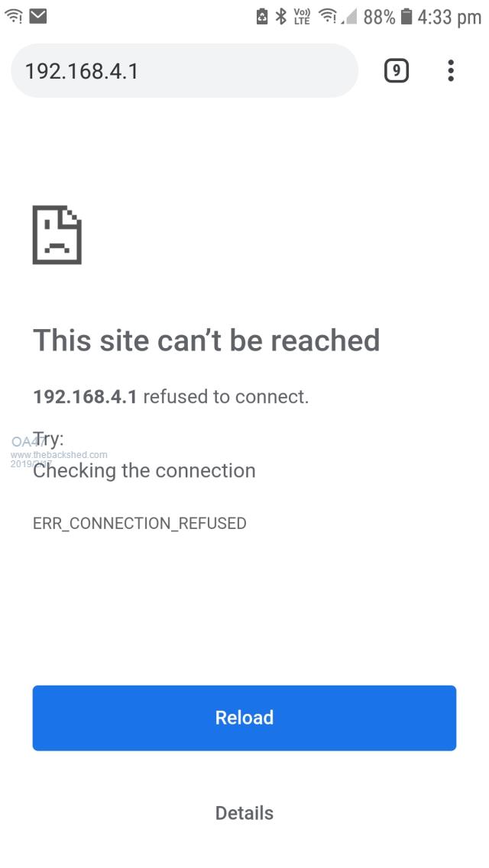Tap the Wi-Fi alert icon at top left

pyautogui.click(x=13, y=17)
